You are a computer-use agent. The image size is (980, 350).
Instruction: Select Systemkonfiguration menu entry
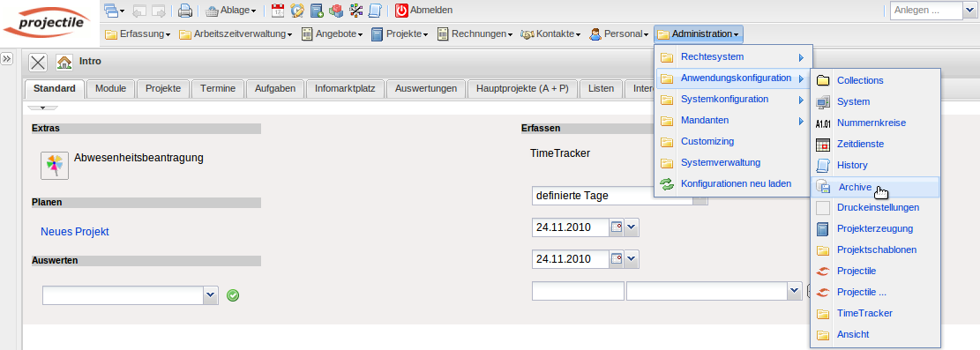click(733, 100)
